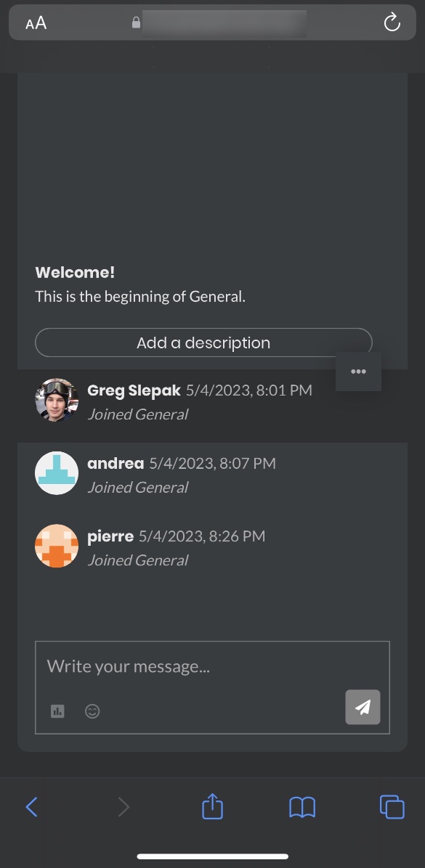Share the page using the share icon
The image size is (425, 868).
coord(212,806)
